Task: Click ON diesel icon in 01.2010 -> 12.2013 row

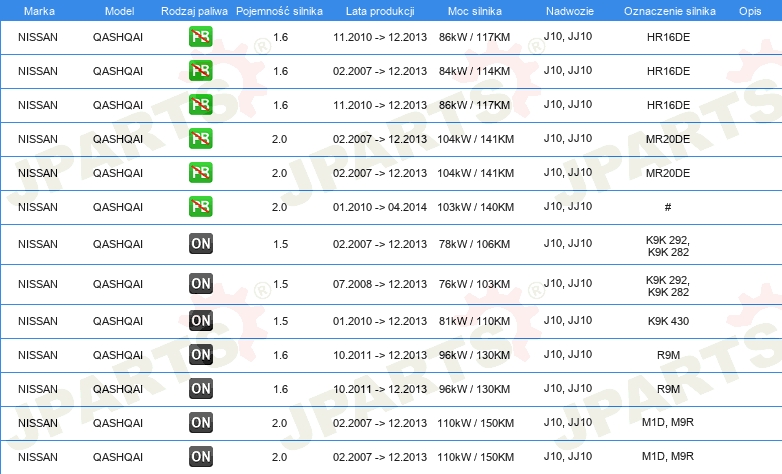Action: (201, 320)
